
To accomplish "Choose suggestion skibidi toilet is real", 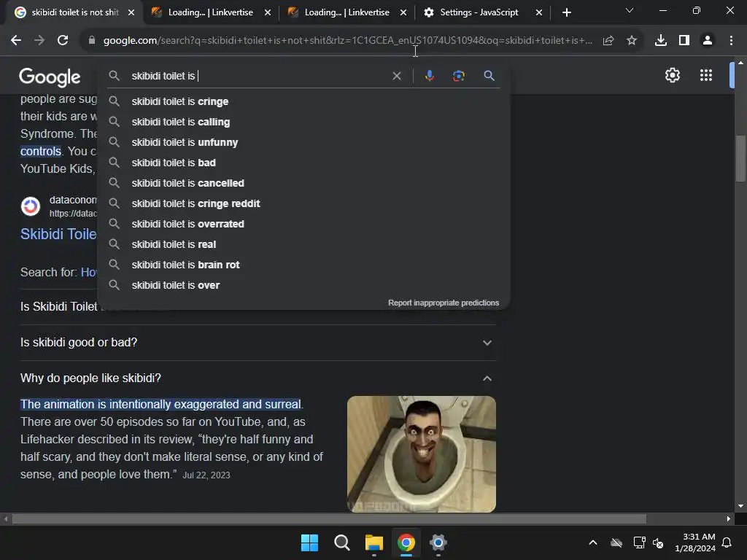I will (x=303, y=244).
